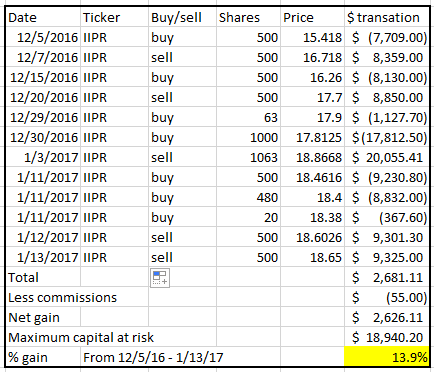Select the 12/5/2016 date cell

pos(43,37)
